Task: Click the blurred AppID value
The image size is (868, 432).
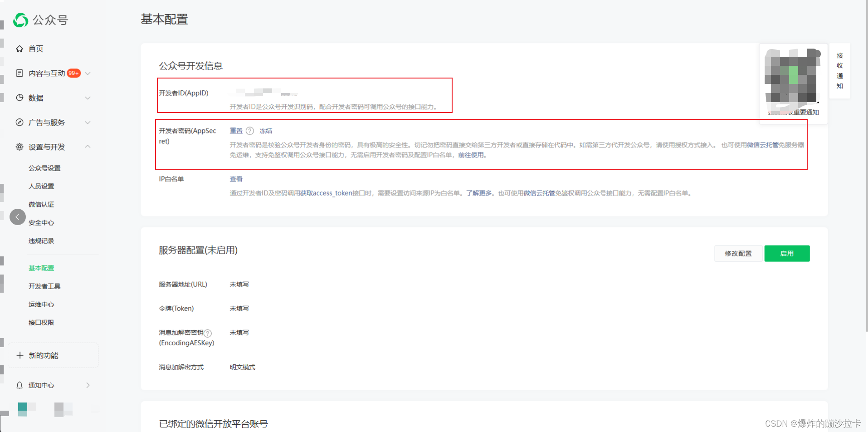Action: tap(266, 93)
